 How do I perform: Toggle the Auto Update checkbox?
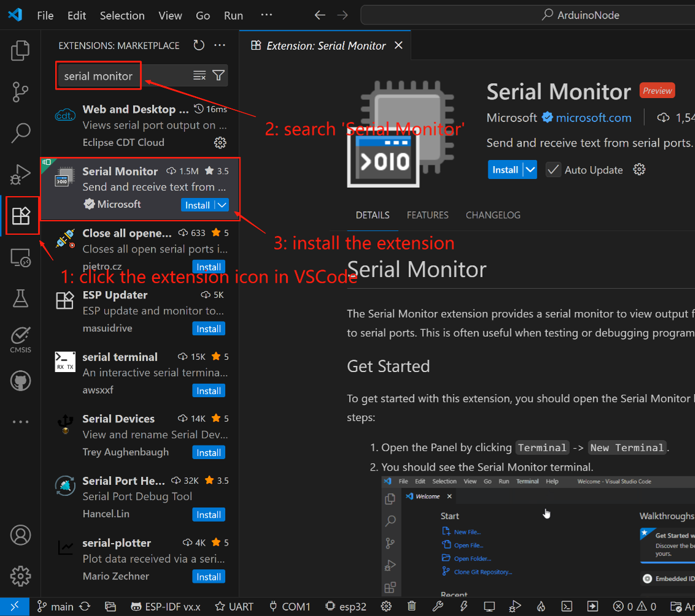[553, 170]
